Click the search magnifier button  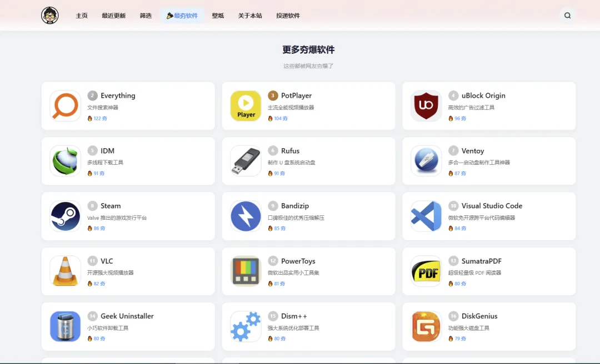(567, 16)
